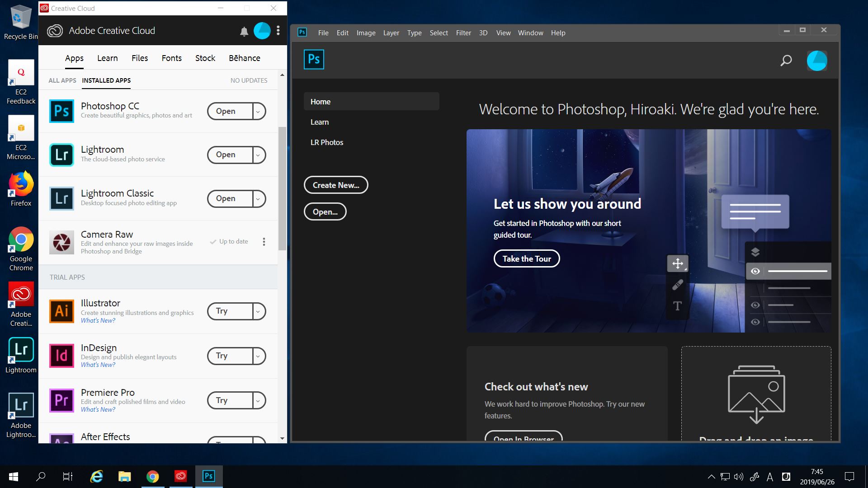The width and height of the screenshot is (868, 488).
Task: Open Photoshop Layer menu
Action: 391,33
